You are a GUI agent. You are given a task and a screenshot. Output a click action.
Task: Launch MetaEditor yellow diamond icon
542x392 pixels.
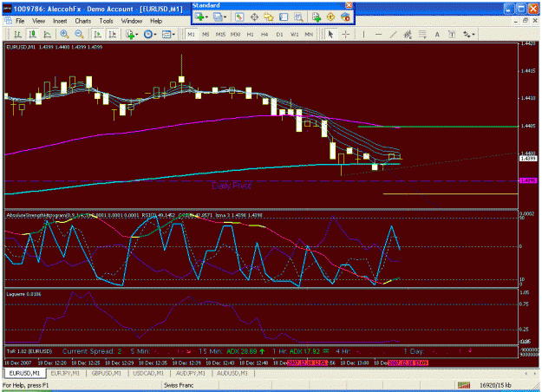(x=330, y=17)
